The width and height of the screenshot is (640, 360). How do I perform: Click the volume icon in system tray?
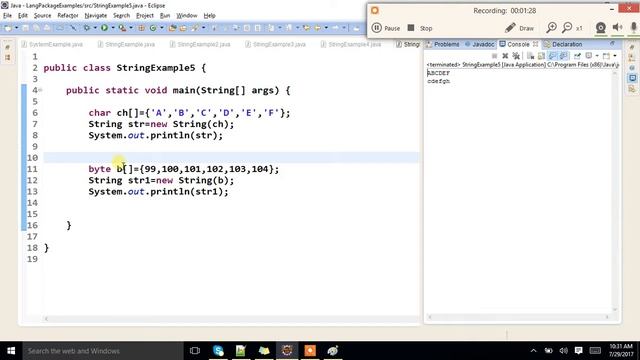(564, 351)
